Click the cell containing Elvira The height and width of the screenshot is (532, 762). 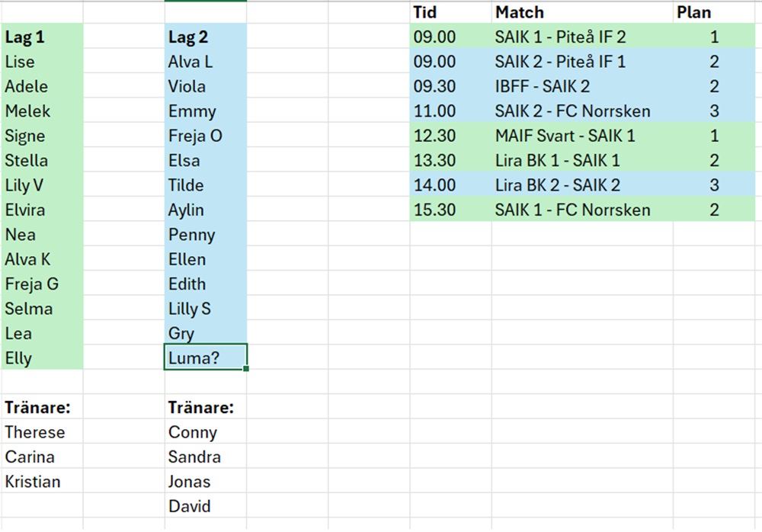[41, 210]
